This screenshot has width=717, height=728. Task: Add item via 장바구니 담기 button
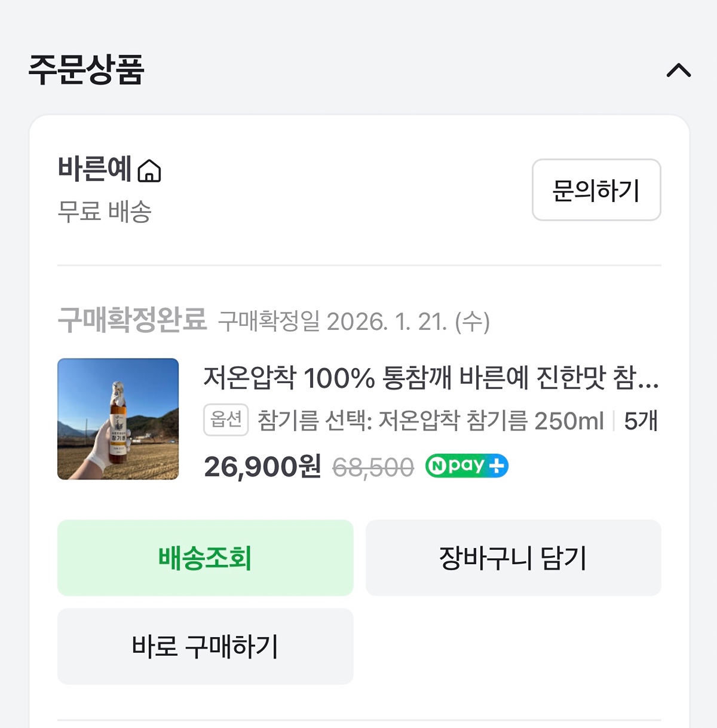(513, 558)
